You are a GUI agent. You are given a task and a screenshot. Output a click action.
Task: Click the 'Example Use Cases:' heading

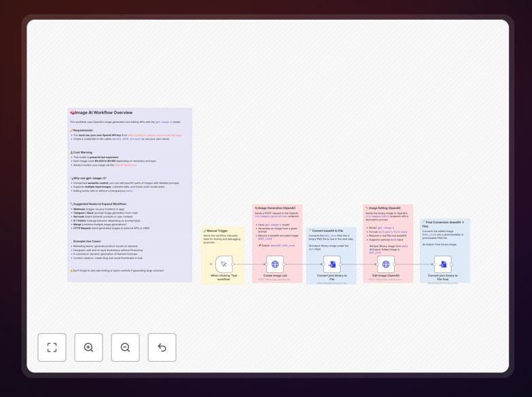[x=86, y=242]
